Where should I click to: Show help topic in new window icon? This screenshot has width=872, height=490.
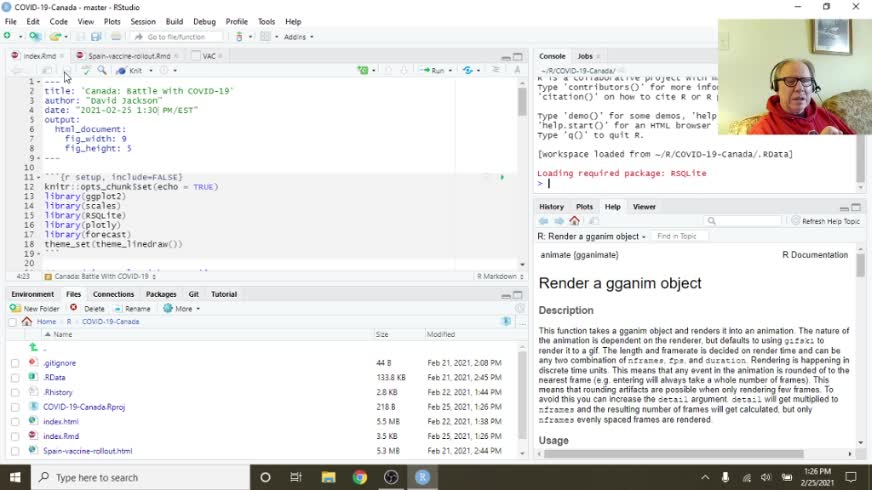[594, 221]
